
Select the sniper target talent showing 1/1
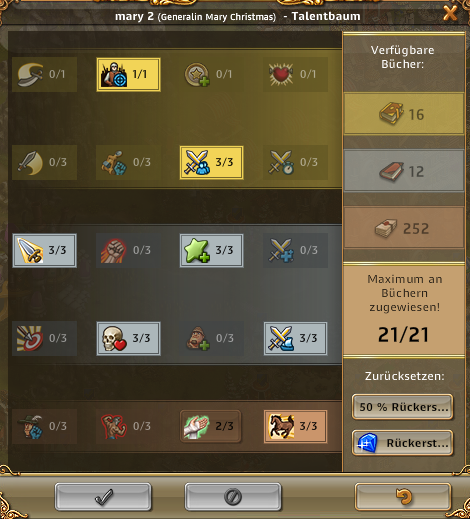[x=128, y=74]
